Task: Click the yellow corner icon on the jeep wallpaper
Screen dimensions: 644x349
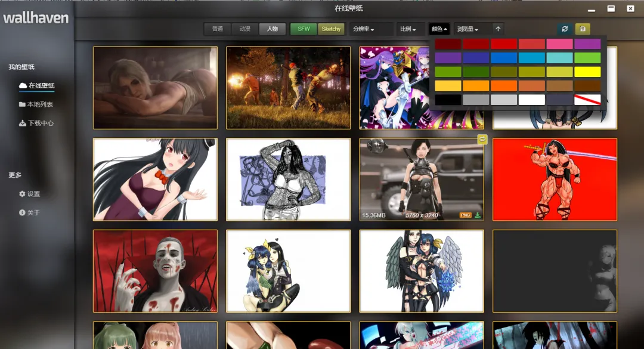Action: pyautogui.click(x=482, y=140)
